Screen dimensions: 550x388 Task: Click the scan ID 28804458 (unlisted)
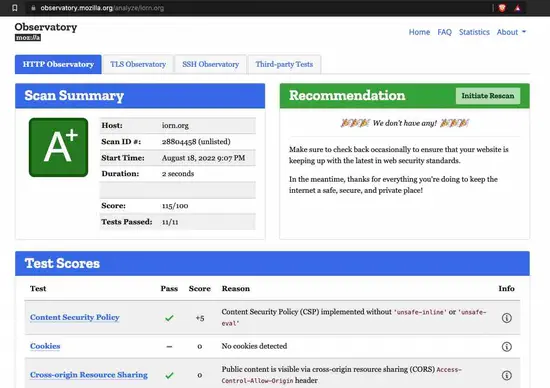[196, 142]
